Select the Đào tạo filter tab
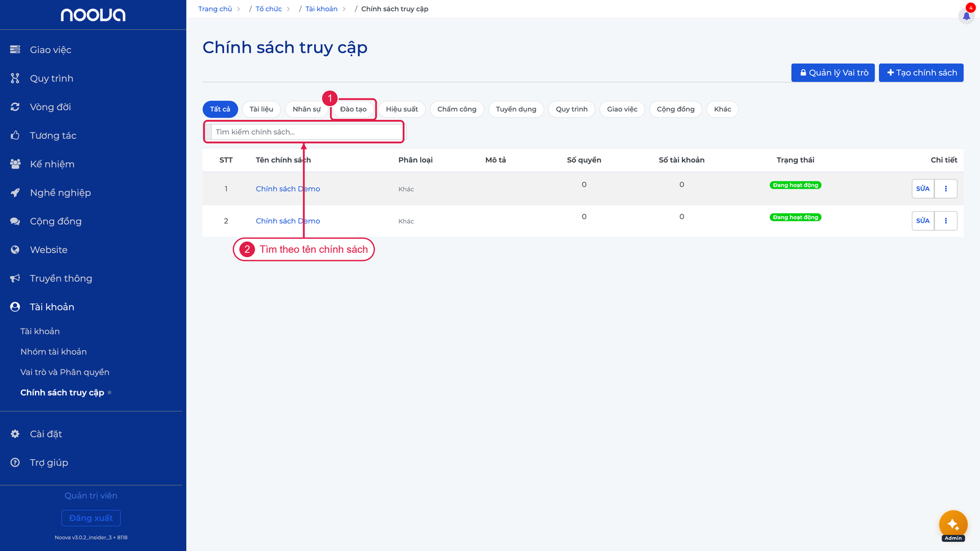Viewport: 980px width, 551px height. [x=353, y=109]
